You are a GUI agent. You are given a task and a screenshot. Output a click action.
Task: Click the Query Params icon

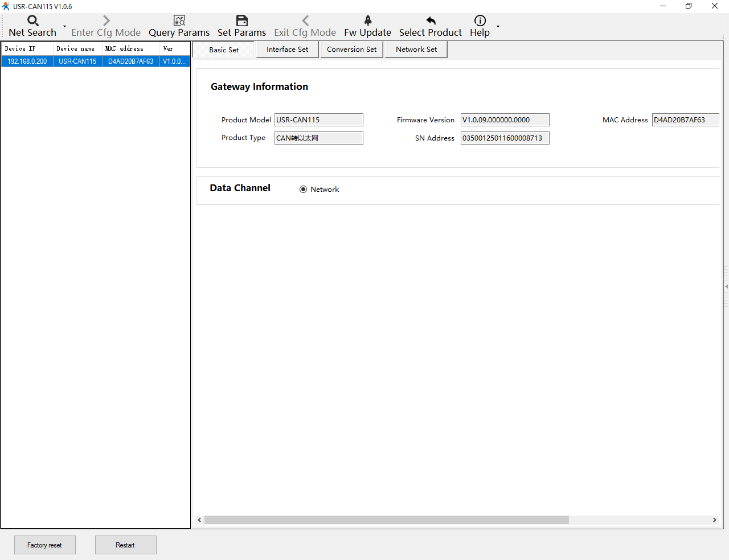(x=179, y=21)
